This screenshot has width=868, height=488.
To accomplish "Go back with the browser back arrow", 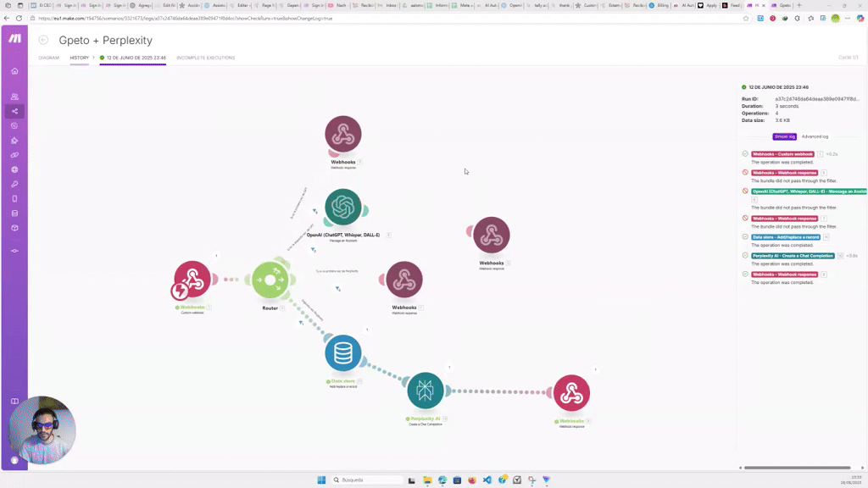I will click(7, 19).
